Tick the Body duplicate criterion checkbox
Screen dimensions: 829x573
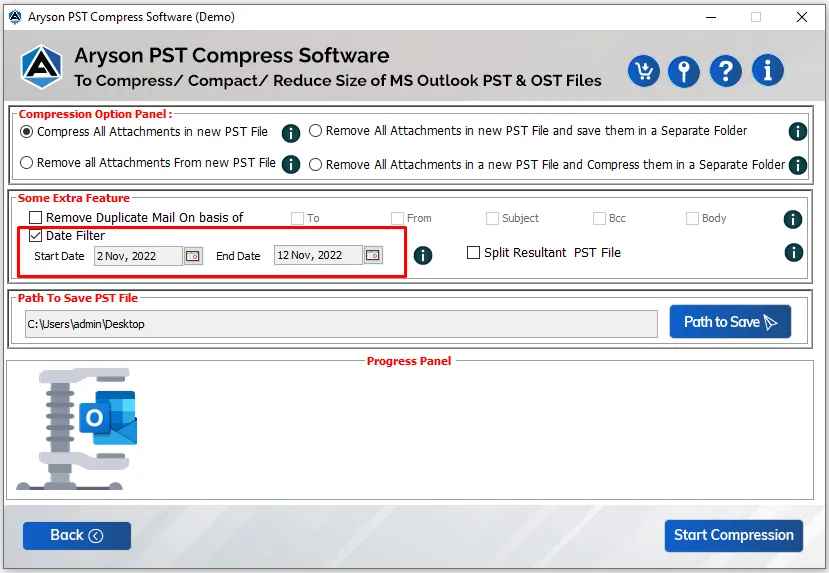pos(692,218)
